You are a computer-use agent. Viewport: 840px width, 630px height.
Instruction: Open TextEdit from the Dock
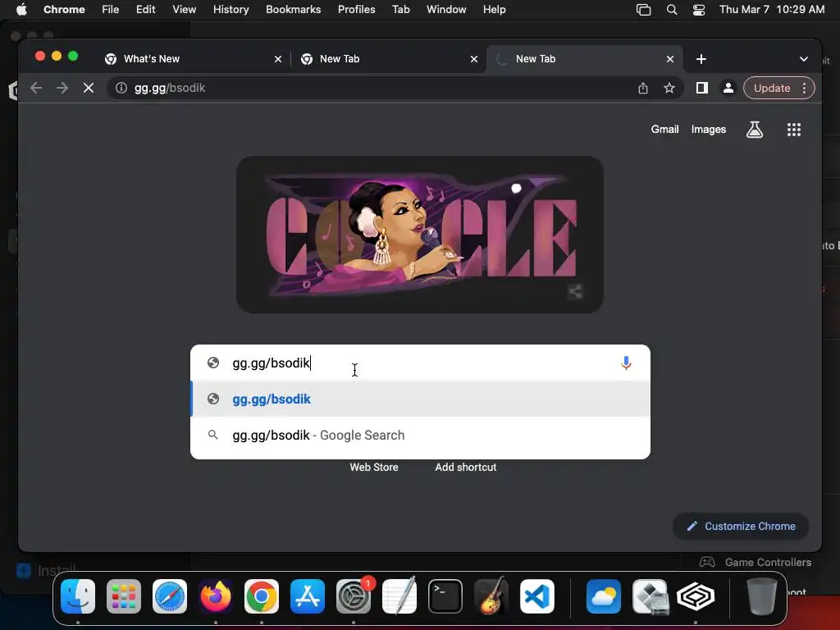399,596
